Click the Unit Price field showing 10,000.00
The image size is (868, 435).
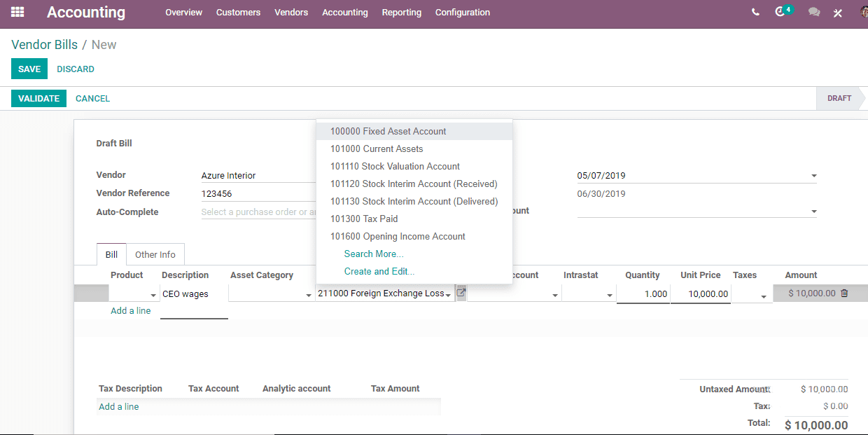tap(701, 294)
